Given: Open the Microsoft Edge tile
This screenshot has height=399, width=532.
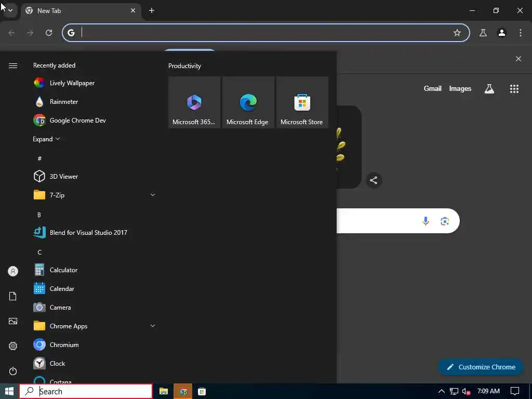Looking at the screenshot, I should pos(248,102).
